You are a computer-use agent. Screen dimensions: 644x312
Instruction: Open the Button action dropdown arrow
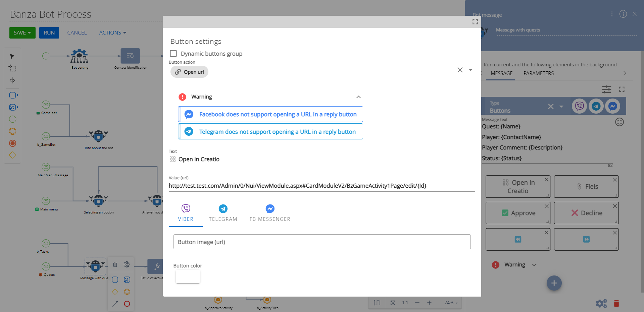tap(470, 70)
